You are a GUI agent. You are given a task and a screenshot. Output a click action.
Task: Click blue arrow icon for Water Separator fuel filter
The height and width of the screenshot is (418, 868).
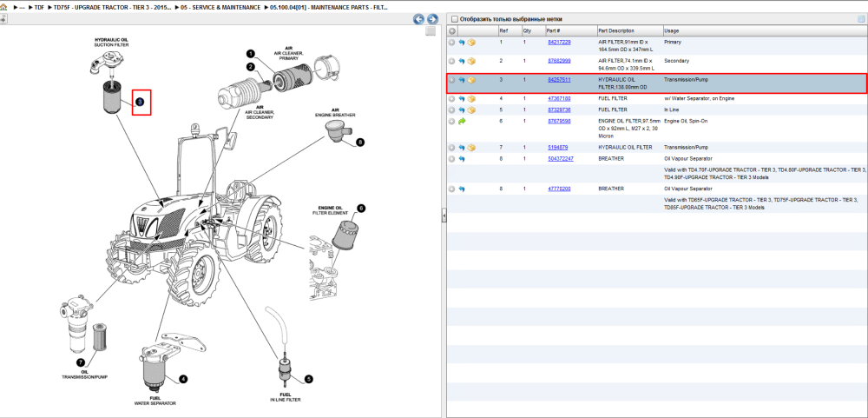[x=462, y=99]
